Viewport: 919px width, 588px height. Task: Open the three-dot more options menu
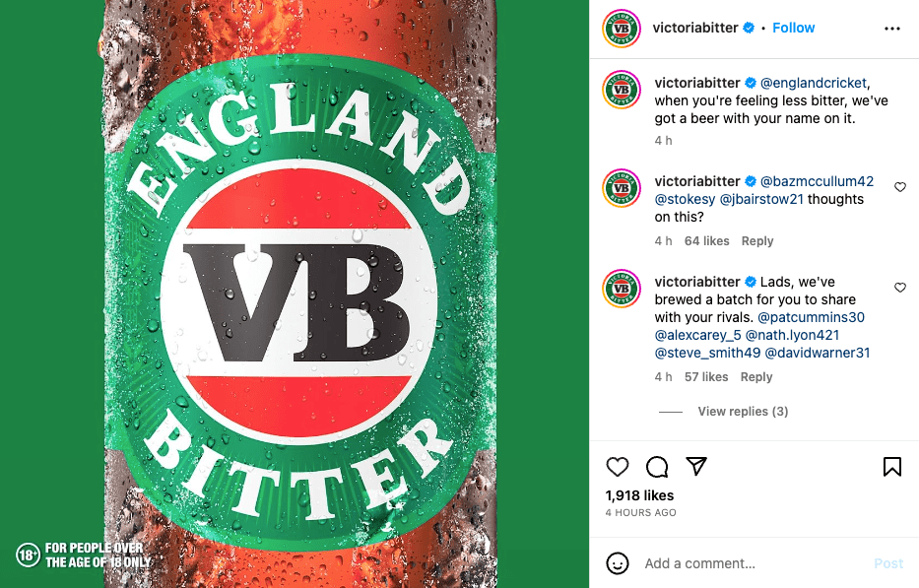(x=892, y=29)
